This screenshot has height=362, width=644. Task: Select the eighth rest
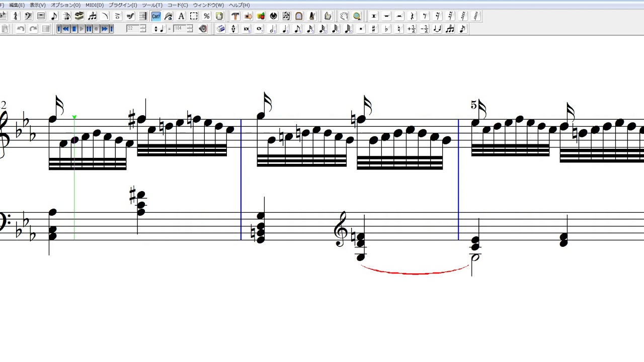click(x=425, y=16)
